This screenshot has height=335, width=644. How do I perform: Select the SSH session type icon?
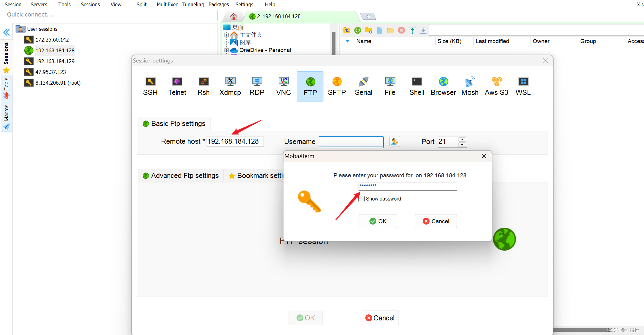pos(150,86)
